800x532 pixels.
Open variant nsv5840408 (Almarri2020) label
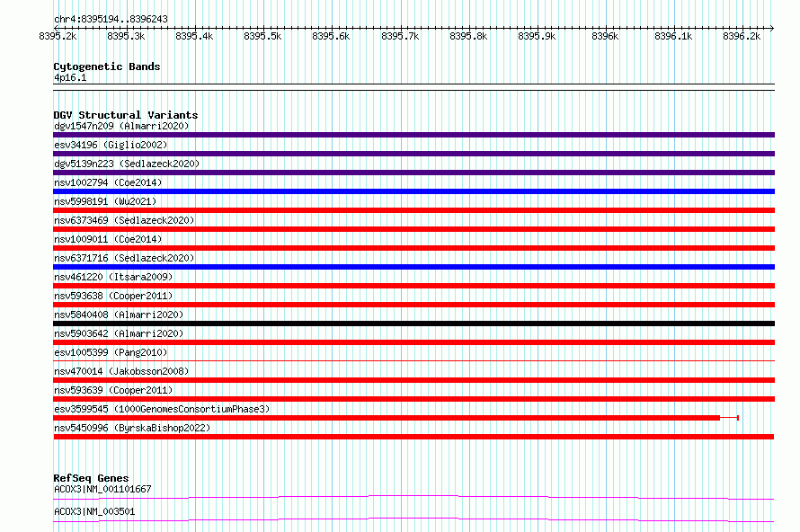pyautogui.click(x=119, y=315)
